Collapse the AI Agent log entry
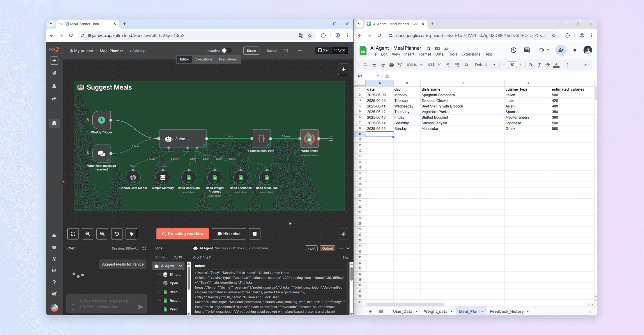644x335 pixels. (180, 266)
